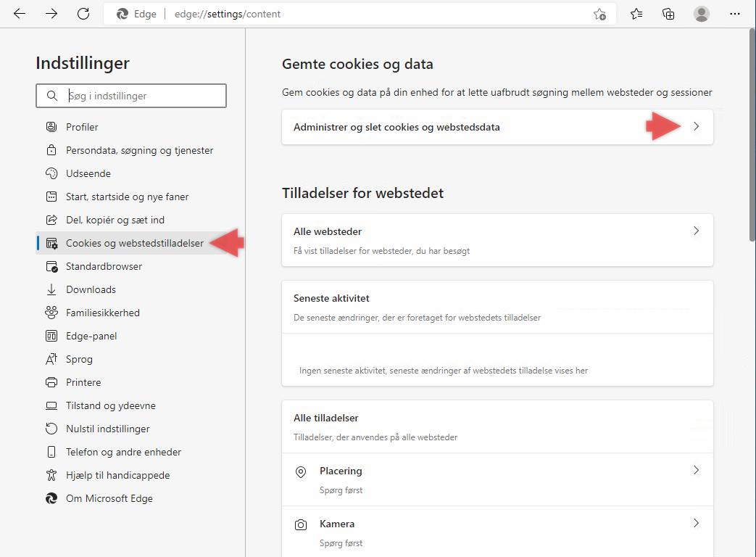Click the Profiler sidebar icon
The image size is (756, 557).
point(51,127)
